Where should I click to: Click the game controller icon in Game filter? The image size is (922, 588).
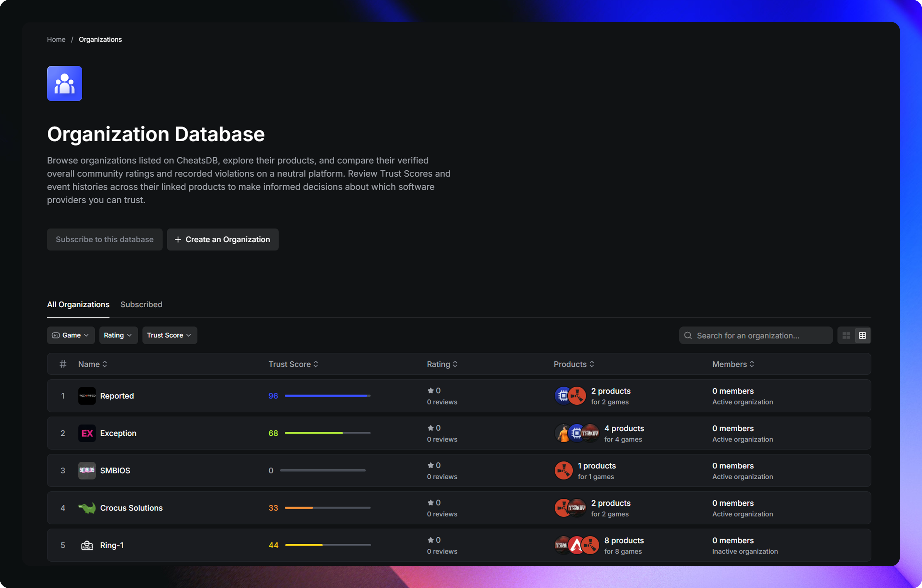click(x=56, y=335)
